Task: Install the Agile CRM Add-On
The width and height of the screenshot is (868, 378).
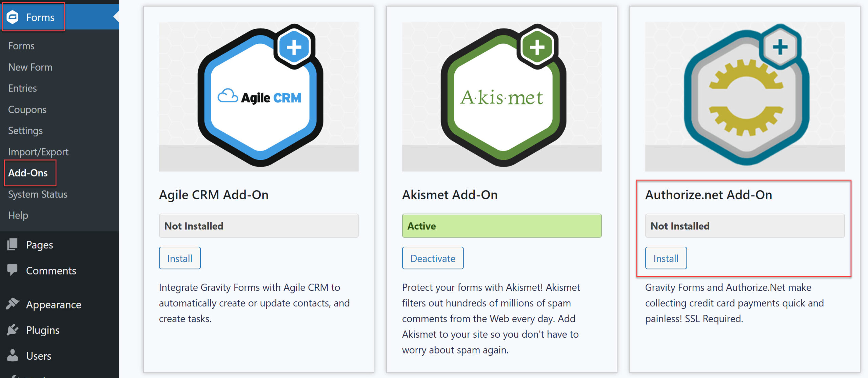Action: pos(180,258)
